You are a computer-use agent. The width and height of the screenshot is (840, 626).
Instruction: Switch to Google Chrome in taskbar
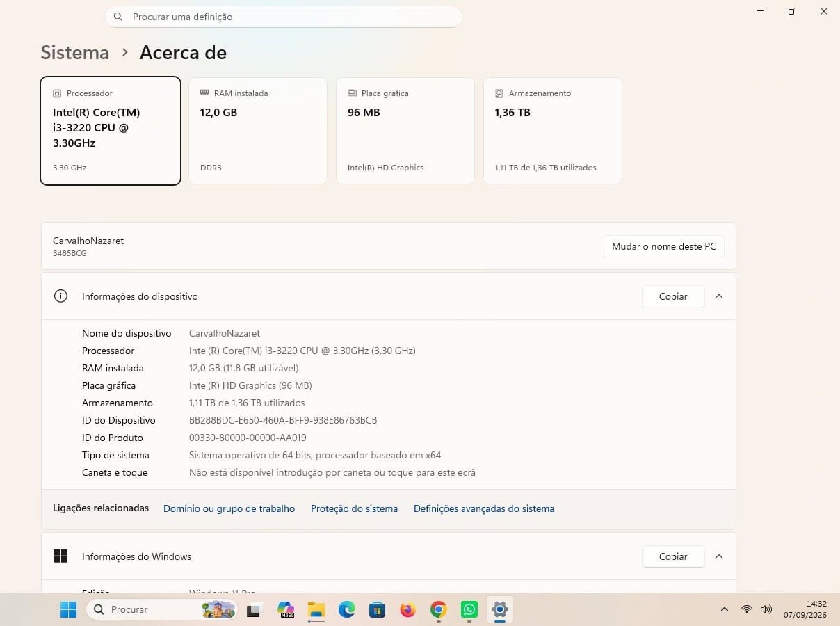point(439,610)
